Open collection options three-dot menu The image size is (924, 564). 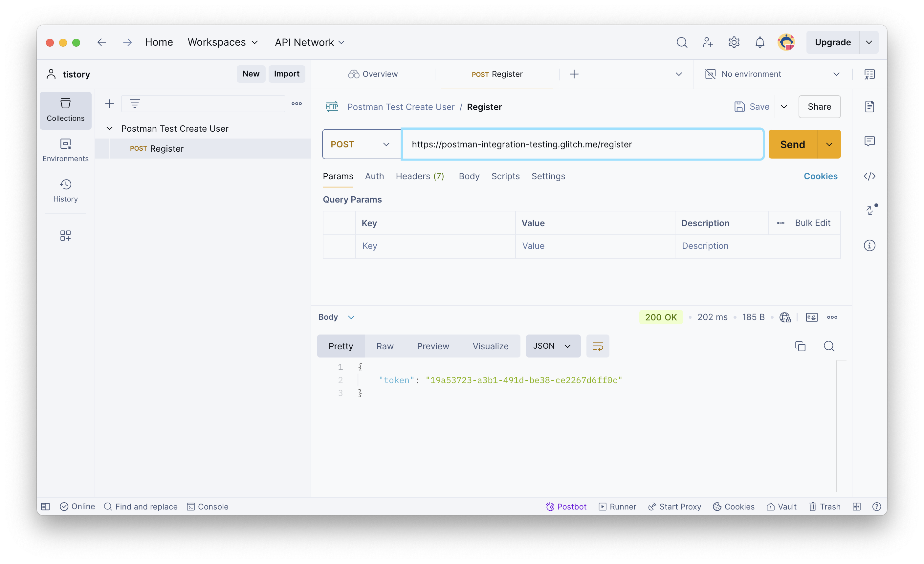[297, 104]
